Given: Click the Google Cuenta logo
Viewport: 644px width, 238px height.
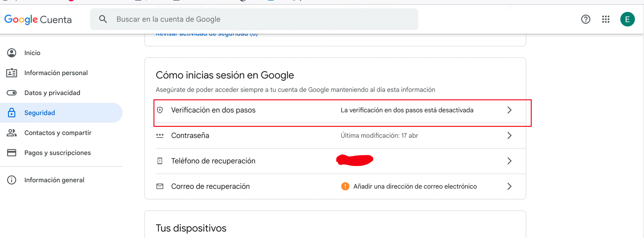Looking at the screenshot, I should (38, 19).
